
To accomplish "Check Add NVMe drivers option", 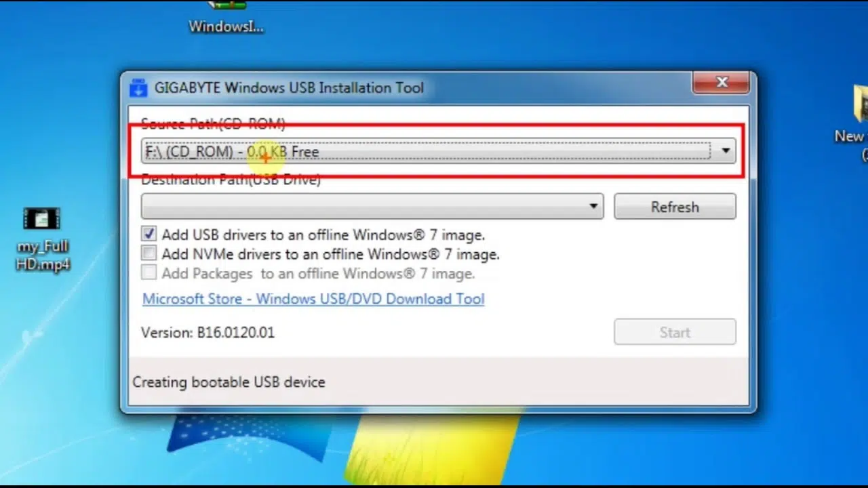I will pyautogui.click(x=149, y=254).
